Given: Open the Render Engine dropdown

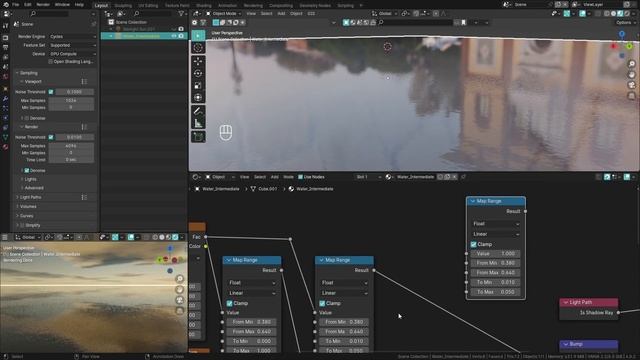Looking at the screenshot, I should [73, 36].
